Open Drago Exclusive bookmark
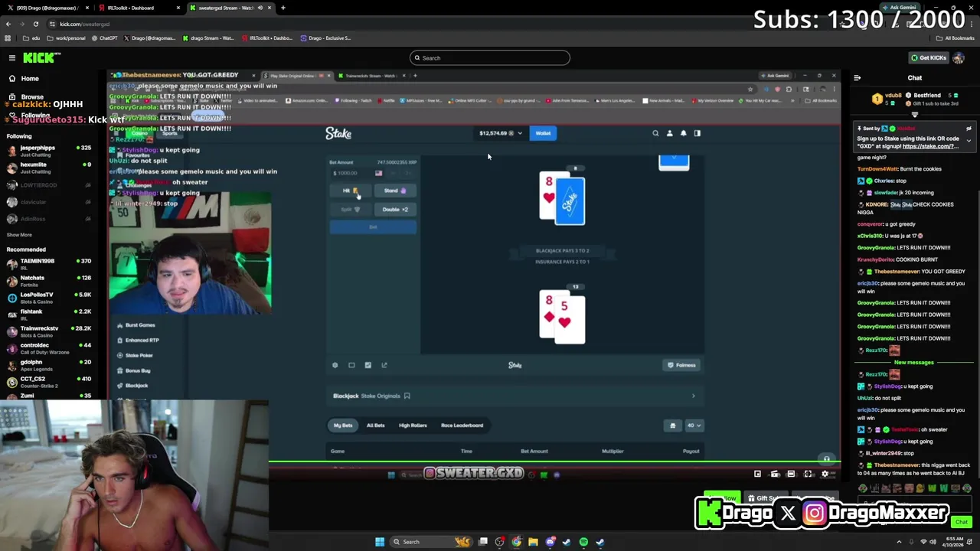Screen dimensions: 980x551 pyautogui.click(x=325, y=37)
